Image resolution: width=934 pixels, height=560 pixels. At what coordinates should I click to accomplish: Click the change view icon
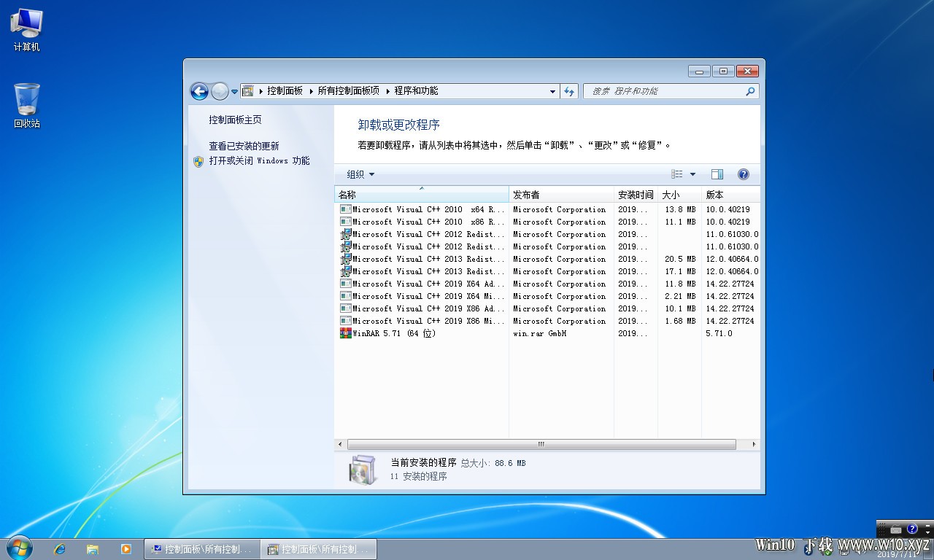click(677, 174)
